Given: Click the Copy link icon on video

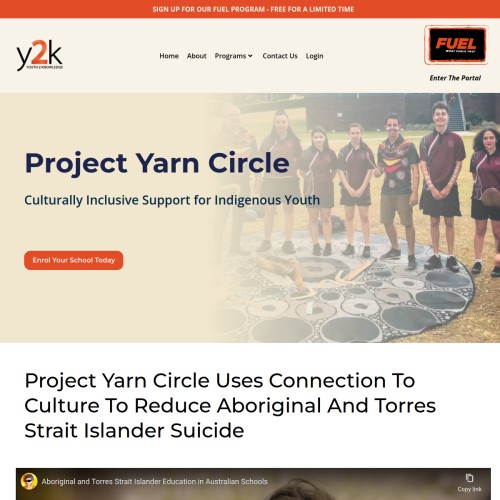Looking at the screenshot, I should (x=469, y=478).
